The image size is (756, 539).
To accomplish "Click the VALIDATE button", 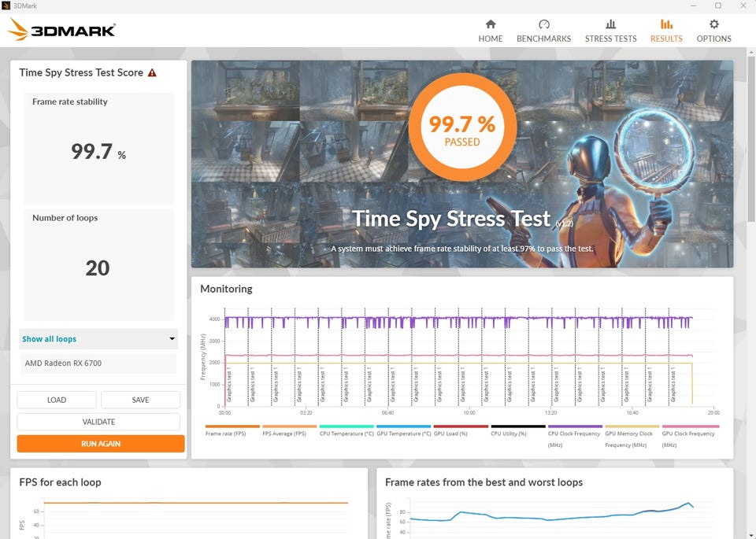I will coord(98,422).
